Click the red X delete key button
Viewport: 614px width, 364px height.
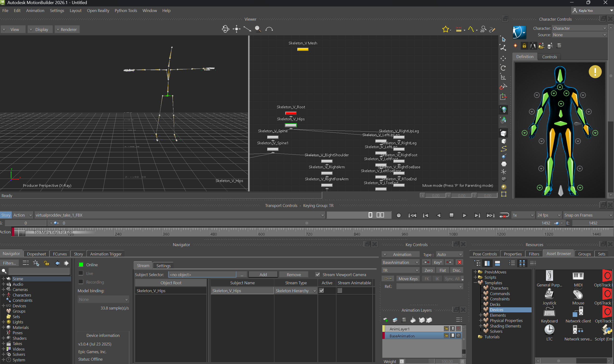pos(459,262)
